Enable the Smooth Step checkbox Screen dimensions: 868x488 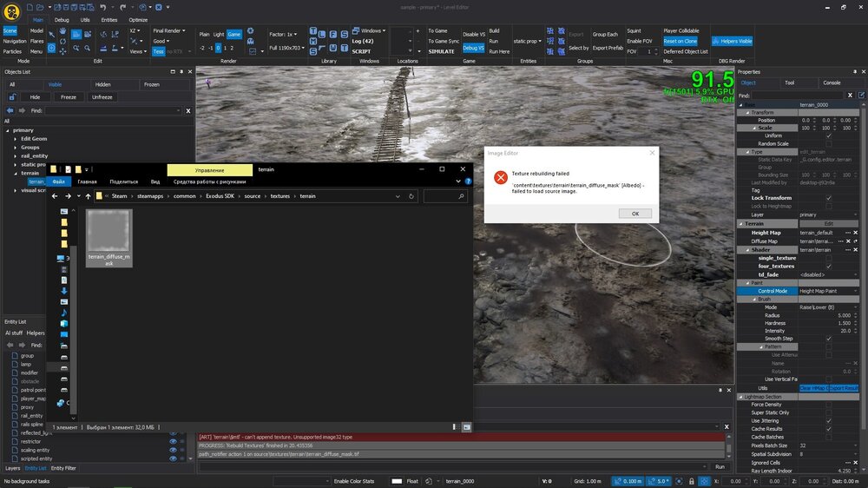[829, 339]
